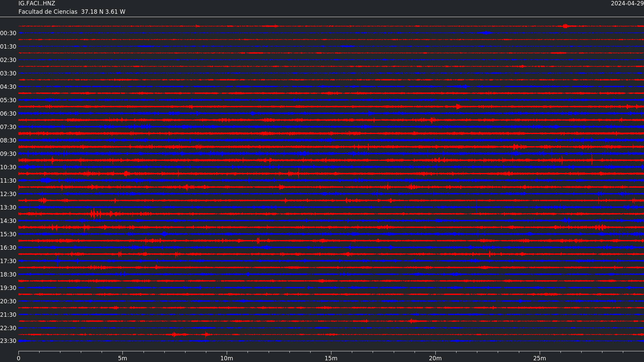Viewport: 644px width, 362px height.
Task: Click the 25m tick label on time axis
Action: click(540, 358)
